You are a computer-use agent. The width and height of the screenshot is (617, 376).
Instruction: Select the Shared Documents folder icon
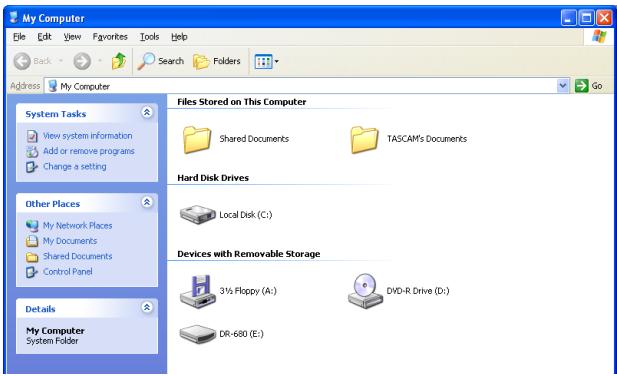(x=197, y=139)
